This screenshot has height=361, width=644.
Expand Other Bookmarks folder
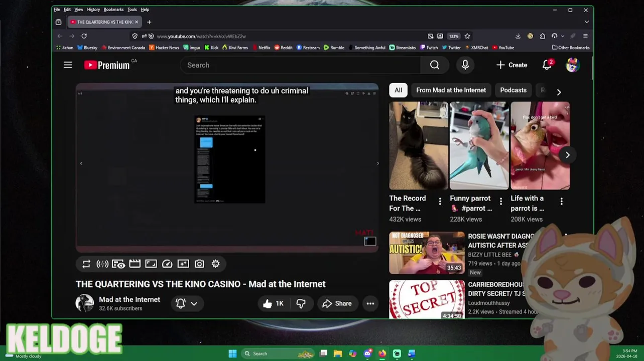coord(571,48)
